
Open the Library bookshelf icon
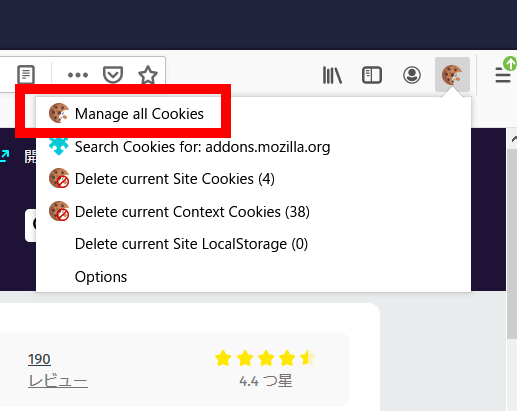click(332, 75)
